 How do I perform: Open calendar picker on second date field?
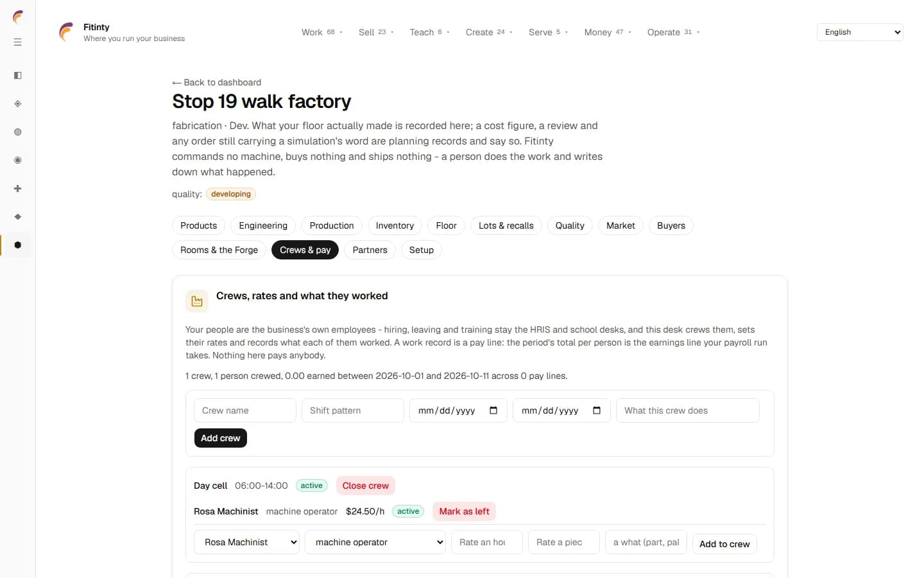pos(597,410)
